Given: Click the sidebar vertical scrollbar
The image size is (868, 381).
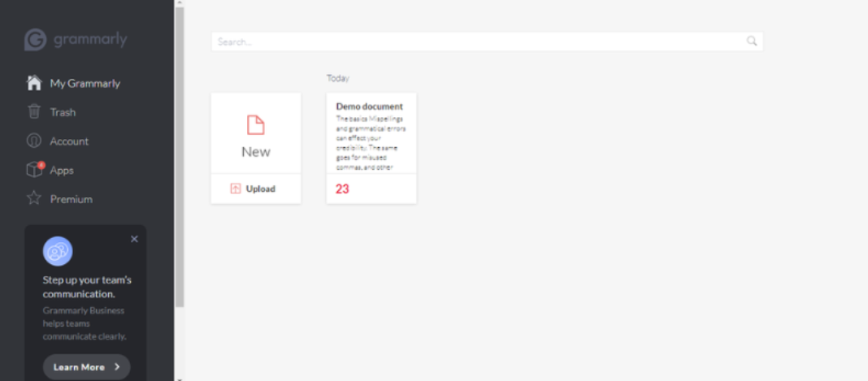Looking at the screenshot, I should [180, 158].
